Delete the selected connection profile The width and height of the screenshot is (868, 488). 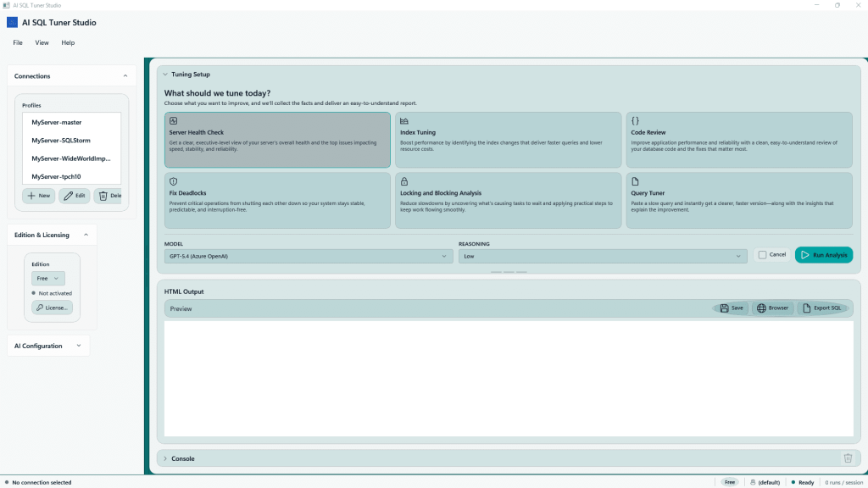108,196
